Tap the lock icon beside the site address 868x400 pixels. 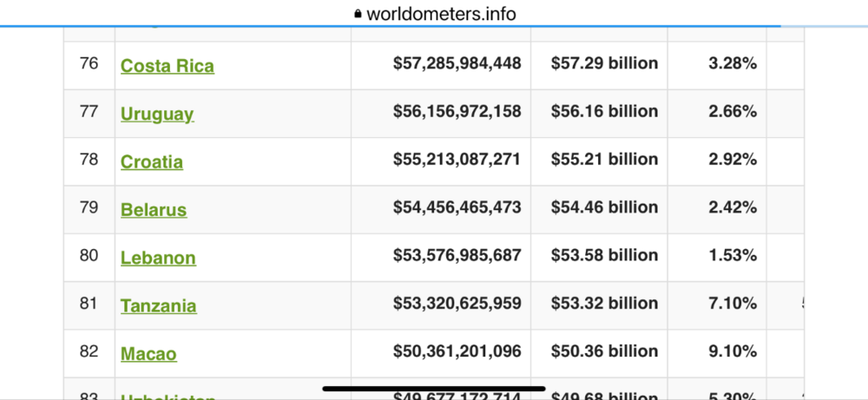[357, 14]
